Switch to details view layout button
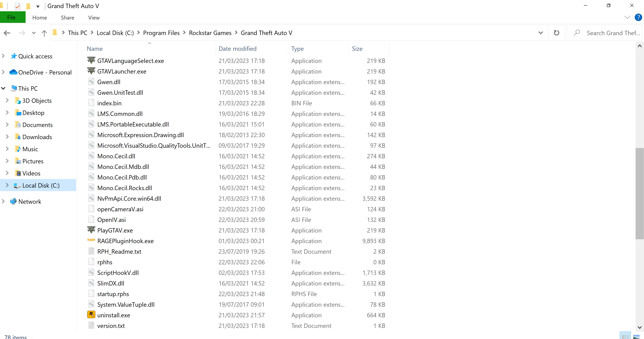Viewport: 644px width, 339px height. point(625,336)
